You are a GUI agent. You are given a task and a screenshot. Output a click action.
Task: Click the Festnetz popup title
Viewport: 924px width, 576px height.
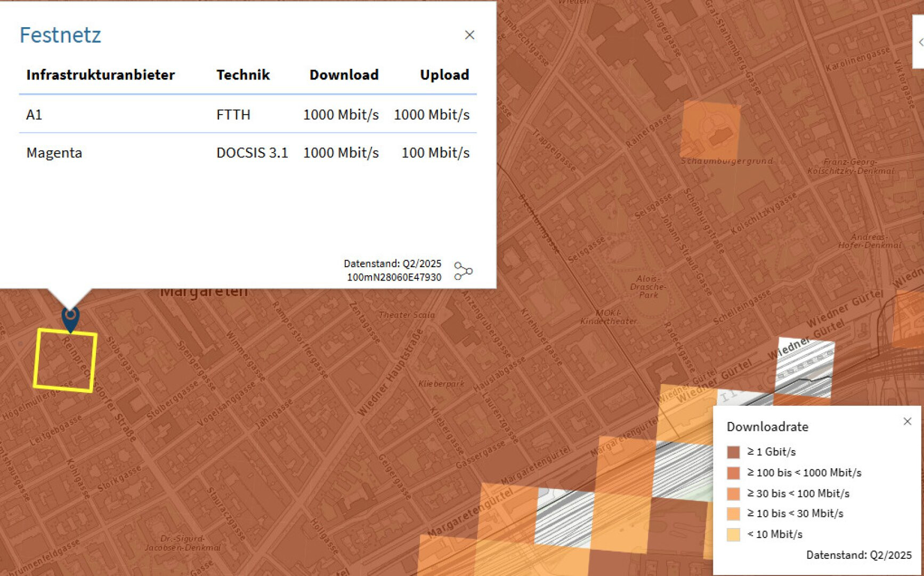(60, 35)
